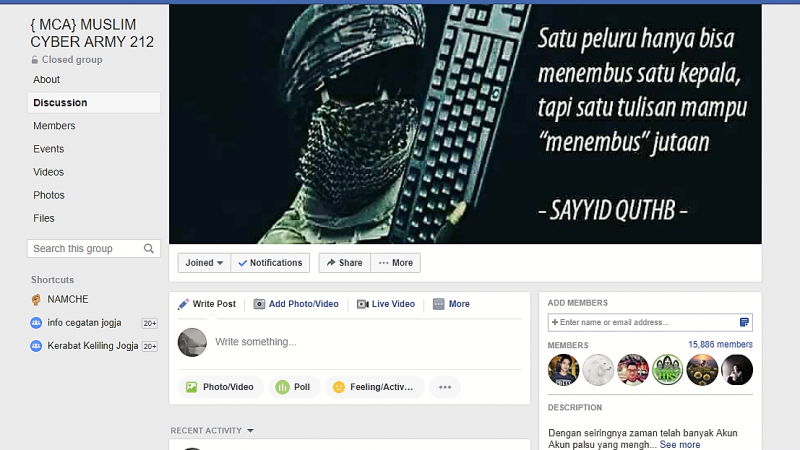Click the Share button

345,263
